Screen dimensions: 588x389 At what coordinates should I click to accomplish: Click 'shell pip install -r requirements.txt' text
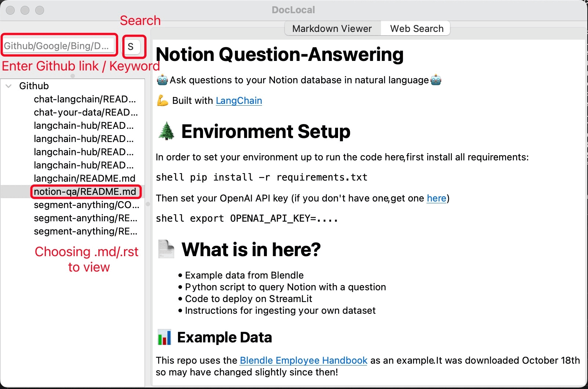point(262,177)
